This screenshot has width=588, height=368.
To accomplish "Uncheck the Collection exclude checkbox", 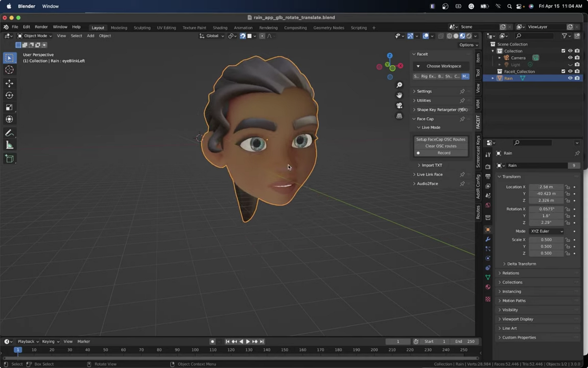I will [563, 51].
